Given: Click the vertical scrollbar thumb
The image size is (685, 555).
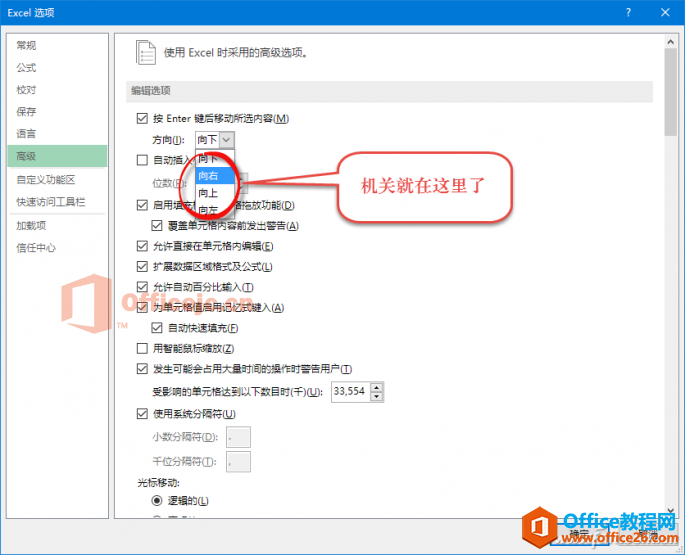Looking at the screenshot, I should 671,92.
